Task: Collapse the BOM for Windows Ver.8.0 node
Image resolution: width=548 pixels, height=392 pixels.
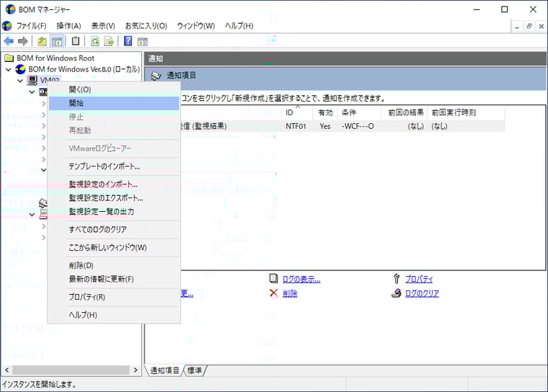Action: (x=9, y=69)
